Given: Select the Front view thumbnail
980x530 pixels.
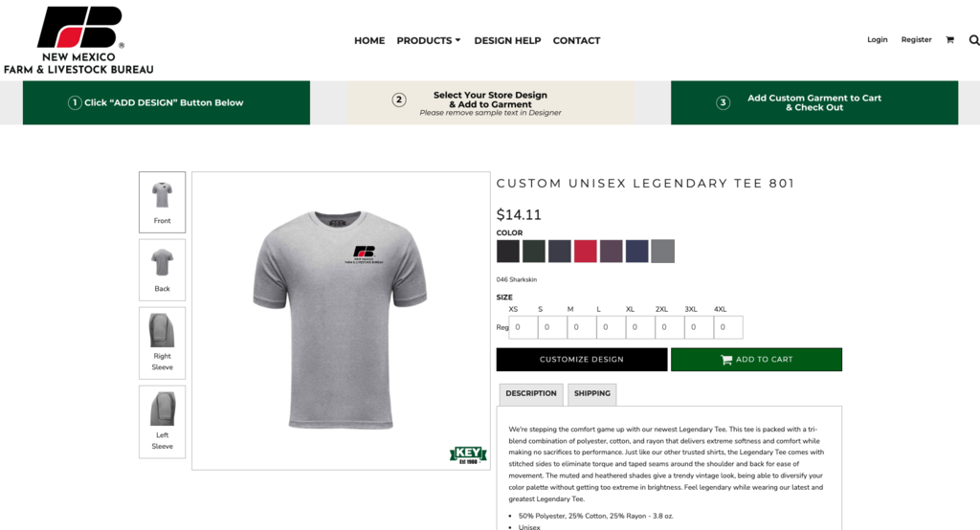Looking at the screenshot, I should pos(162,202).
